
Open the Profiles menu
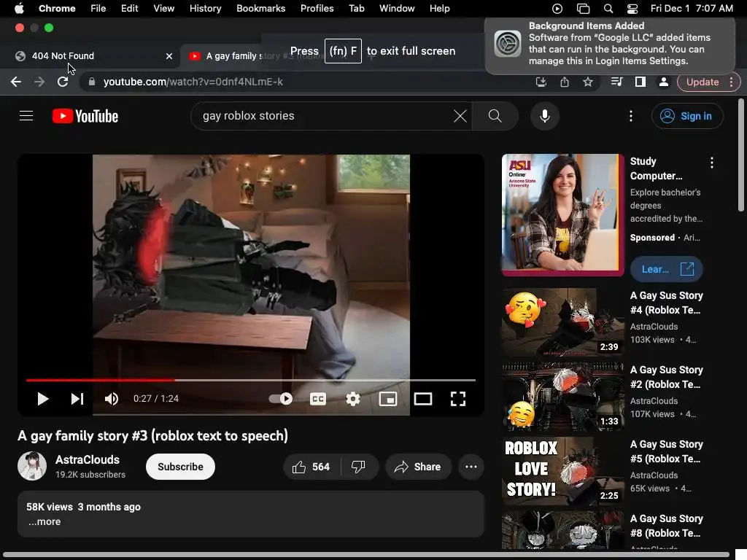coord(317,9)
